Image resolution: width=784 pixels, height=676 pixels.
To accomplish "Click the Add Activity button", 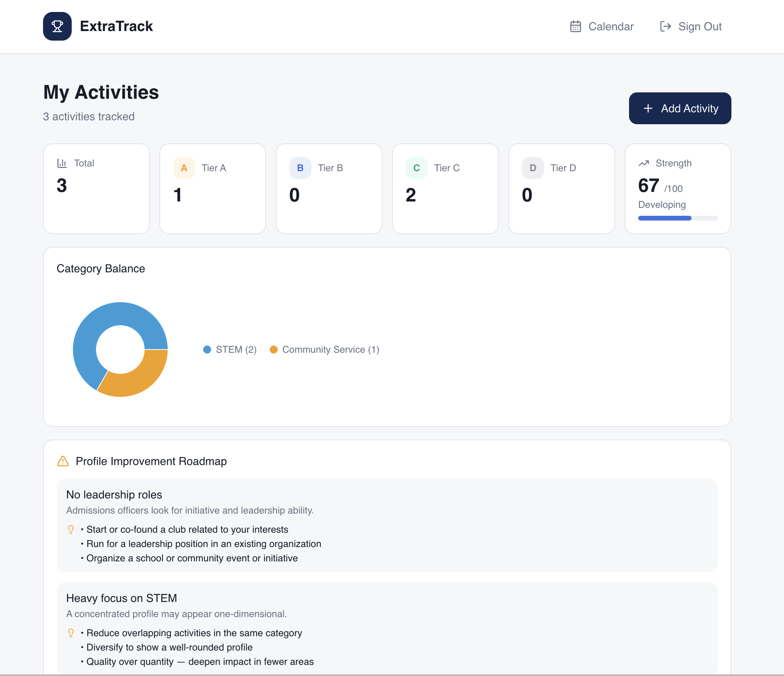I will (x=680, y=108).
